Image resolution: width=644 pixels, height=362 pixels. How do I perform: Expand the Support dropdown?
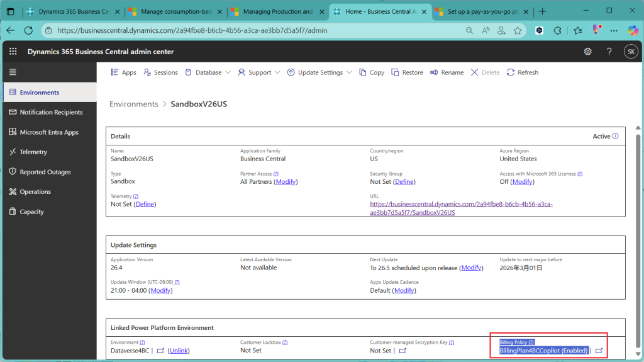259,72
